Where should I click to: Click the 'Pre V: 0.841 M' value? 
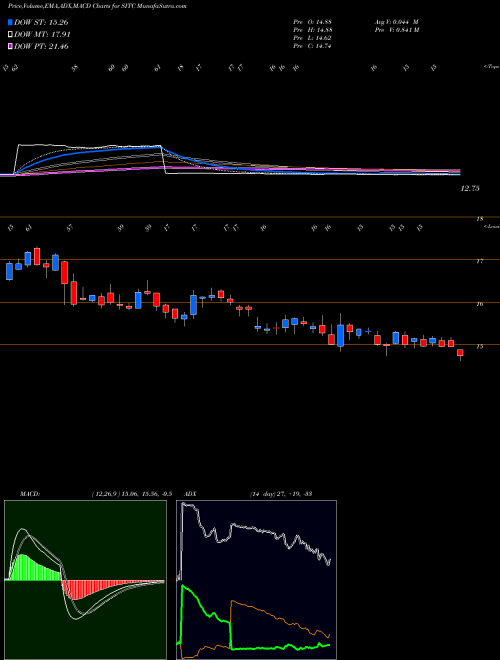coord(396,30)
